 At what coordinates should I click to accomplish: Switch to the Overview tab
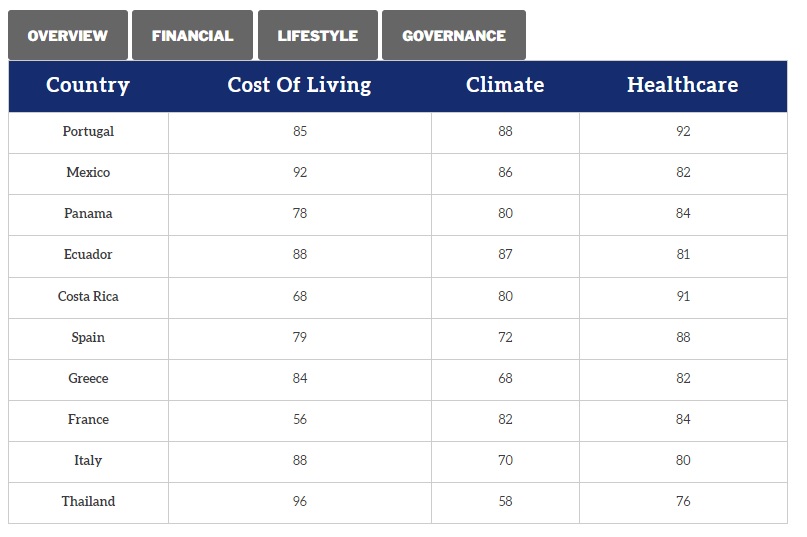click(68, 36)
